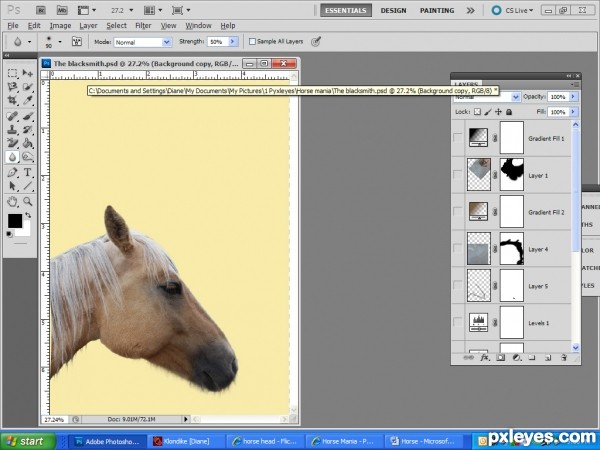Toggle visibility of Gradient Fill 1 layer

pyautogui.click(x=458, y=138)
